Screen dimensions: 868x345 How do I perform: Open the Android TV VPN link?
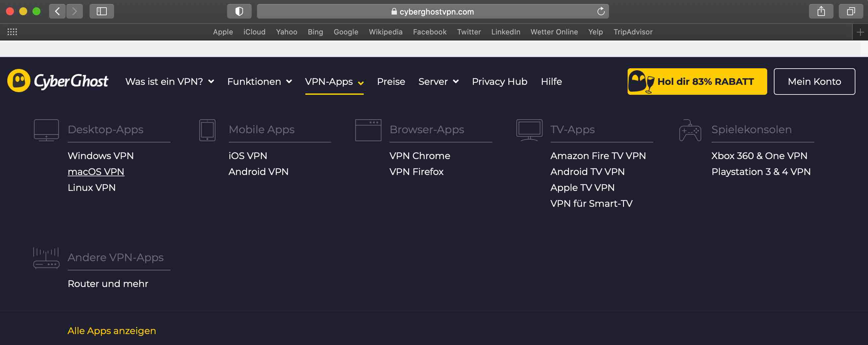pos(587,171)
